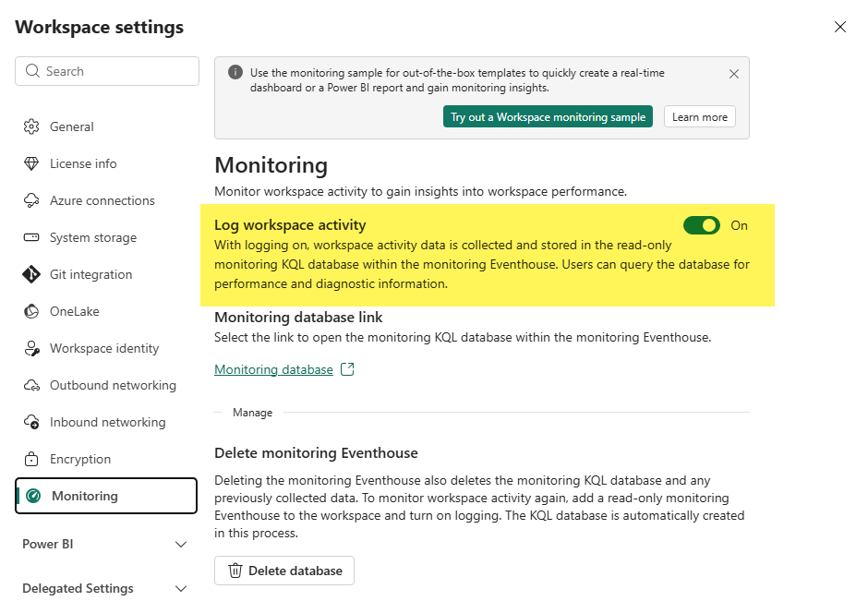
Task: Open the Inbound networking settings
Action: (107, 422)
